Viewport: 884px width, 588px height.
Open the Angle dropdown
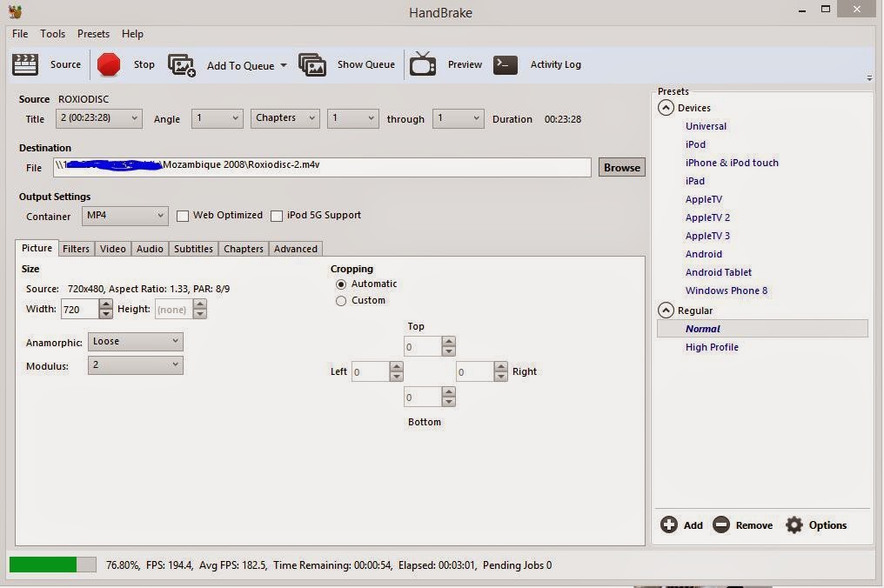tap(217, 118)
